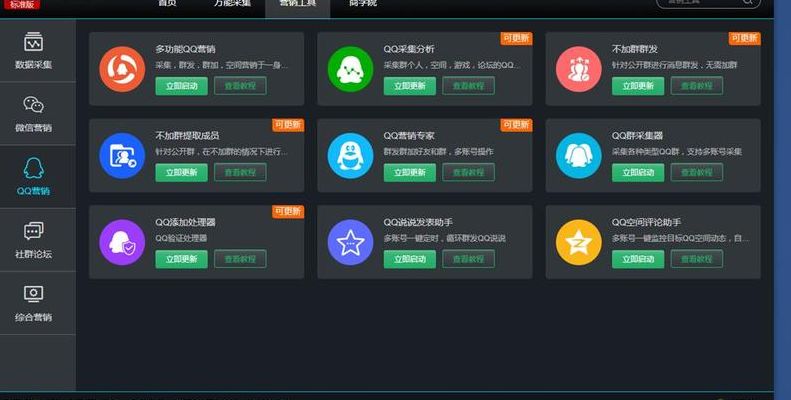Click the QQ说说发表助手 star icon
The height and width of the screenshot is (400, 791).
pyautogui.click(x=350, y=242)
